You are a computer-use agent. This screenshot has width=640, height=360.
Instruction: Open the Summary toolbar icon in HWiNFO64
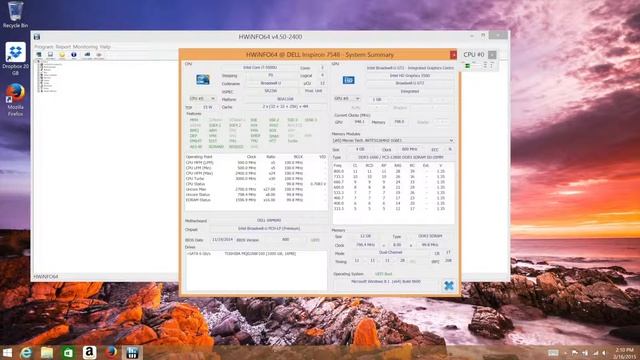tap(39, 55)
